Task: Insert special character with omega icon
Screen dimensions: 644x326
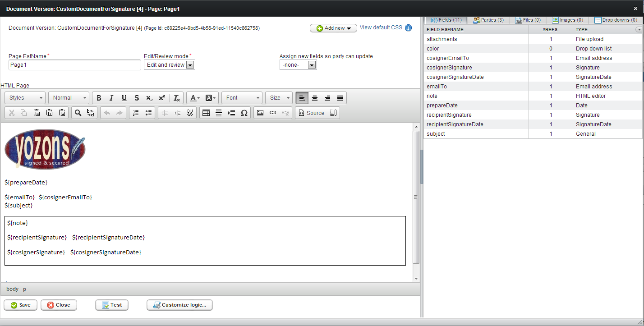Action: [244, 113]
